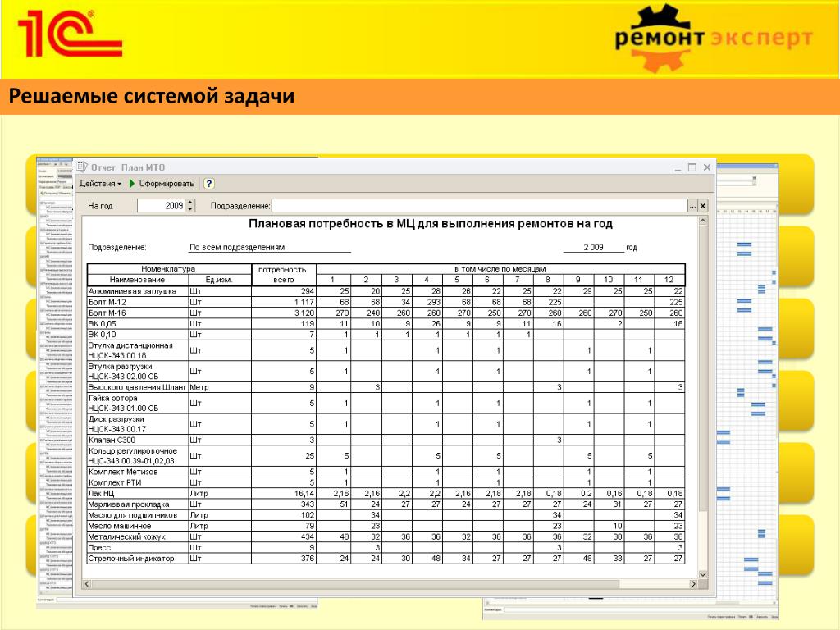Select the Стрелочный индикатор cell
This screenshot has width=840, height=630.
138,558
